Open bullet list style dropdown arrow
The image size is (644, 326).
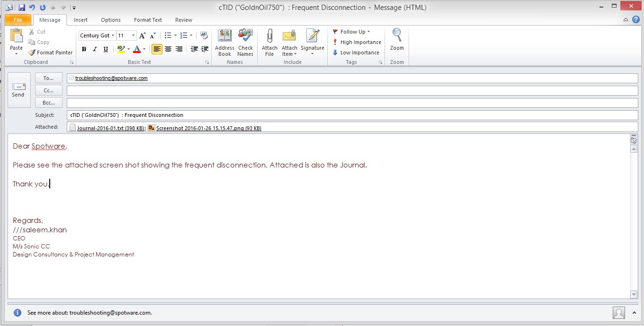[175, 35]
